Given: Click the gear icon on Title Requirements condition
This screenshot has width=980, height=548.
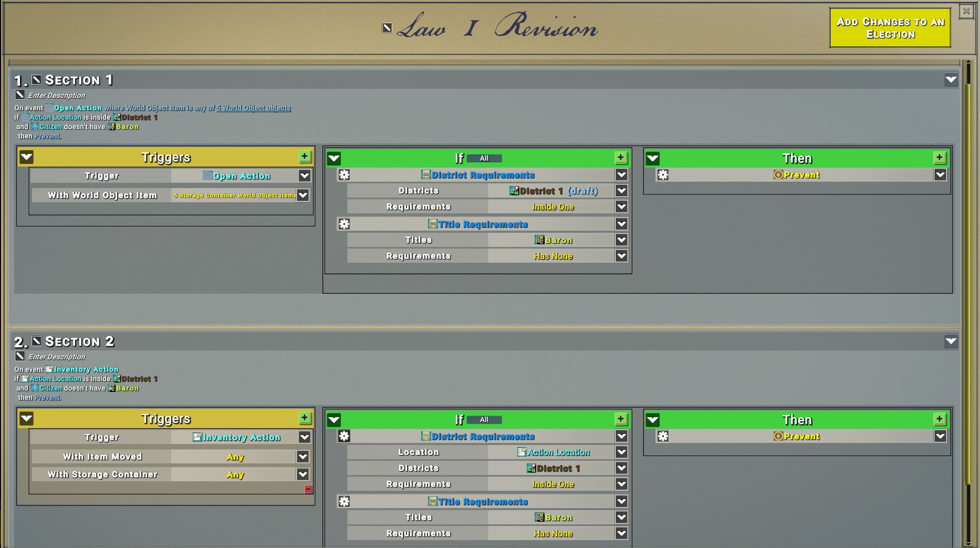Looking at the screenshot, I should coord(345,224).
